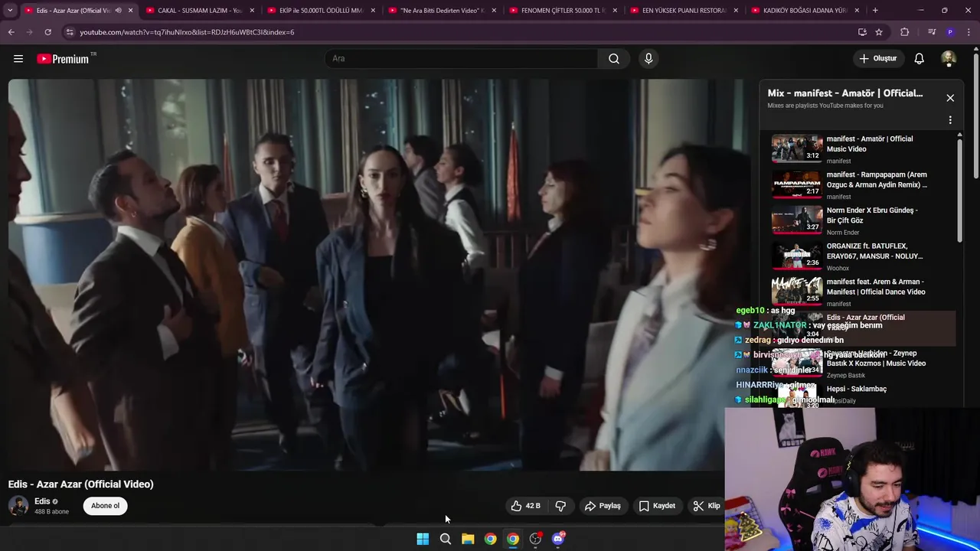Click the Mix - manifest - Amatör playlist heading

coord(845,93)
